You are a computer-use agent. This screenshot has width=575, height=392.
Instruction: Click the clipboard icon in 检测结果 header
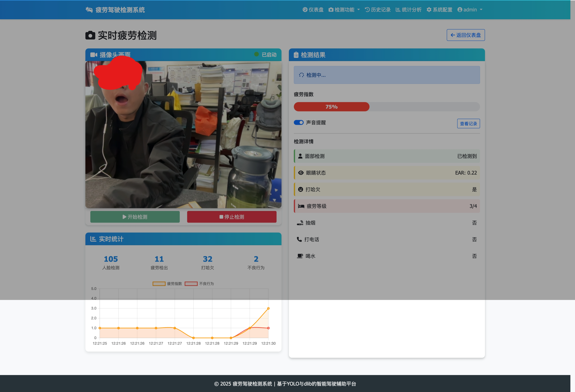point(296,55)
